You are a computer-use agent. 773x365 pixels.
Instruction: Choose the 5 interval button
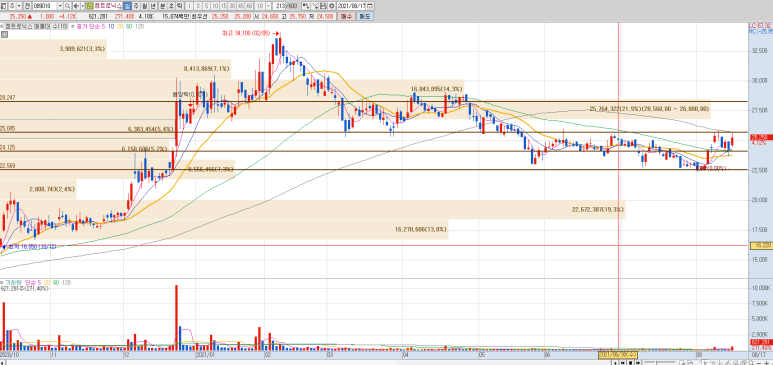point(207,6)
